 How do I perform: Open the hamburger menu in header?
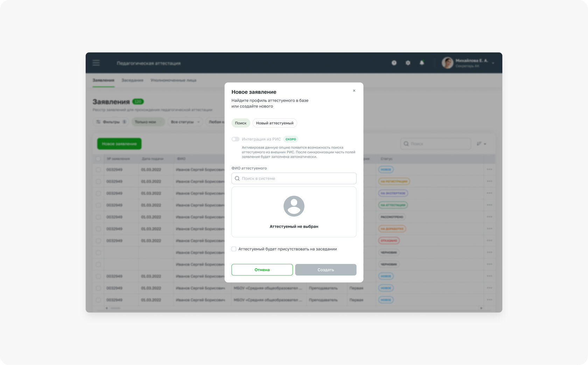[96, 63]
